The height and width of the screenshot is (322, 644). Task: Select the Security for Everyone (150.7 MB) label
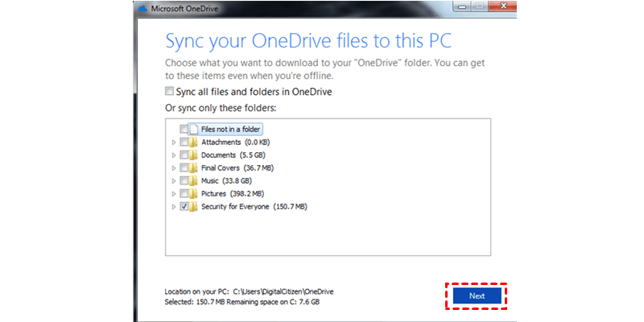click(x=254, y=207)
